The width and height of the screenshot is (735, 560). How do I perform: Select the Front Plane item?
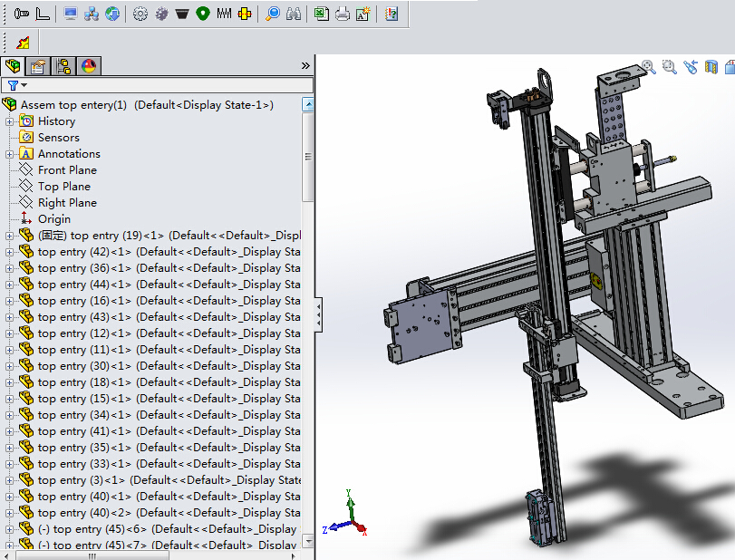coord(66,170)
